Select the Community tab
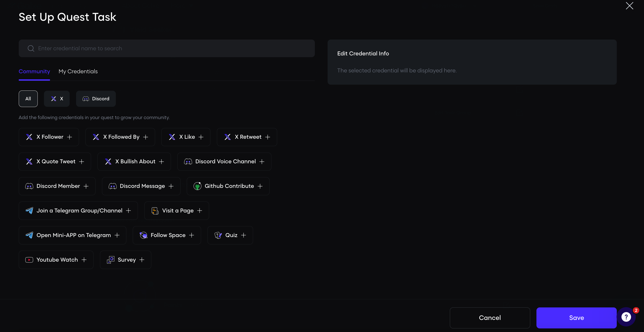Image resolution: width=644 pixels, height=332 pixels. click(34, 71)
